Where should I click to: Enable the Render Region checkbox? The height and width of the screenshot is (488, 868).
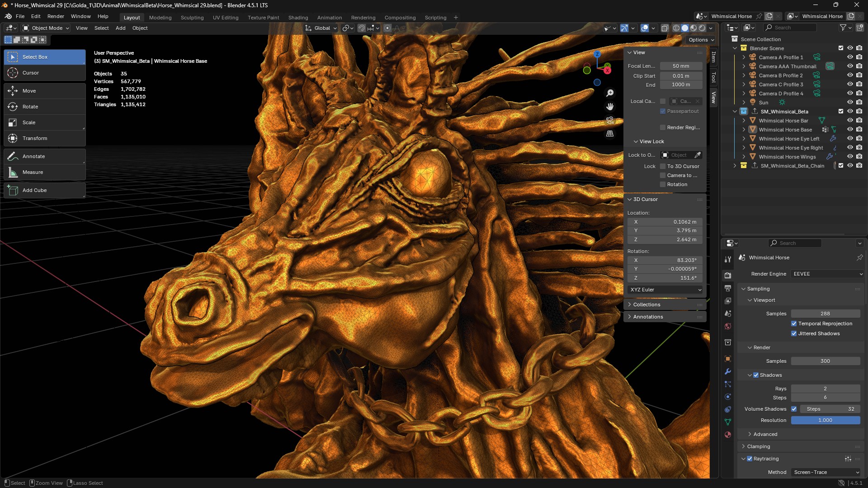663,127
